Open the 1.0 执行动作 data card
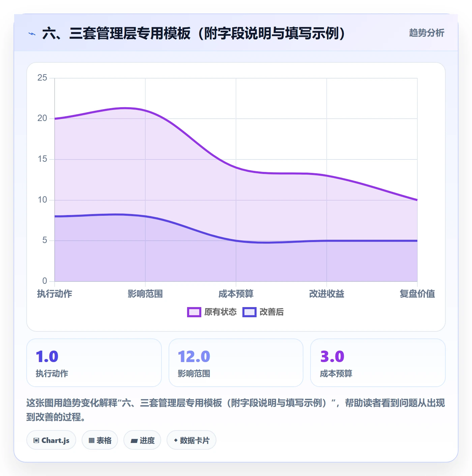The height and width of the screenshot is (476, 472). click(x=94, y=363)
